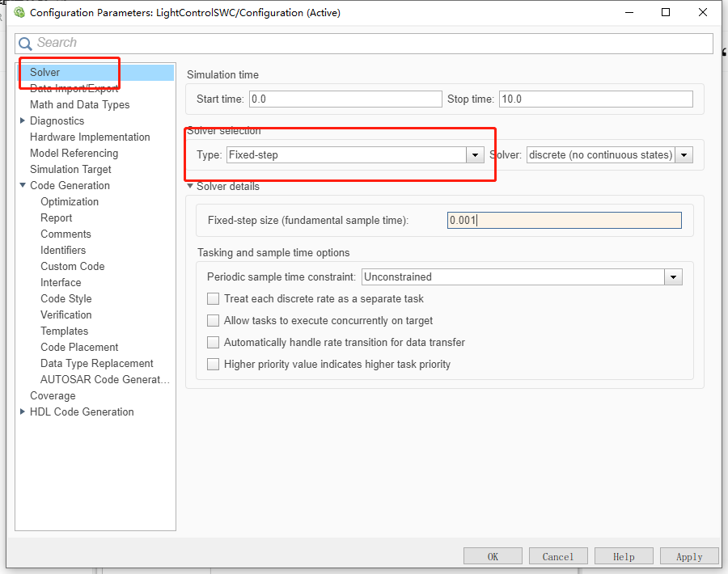Enable Treat each discrete rate as separate task

click(213, 299)
